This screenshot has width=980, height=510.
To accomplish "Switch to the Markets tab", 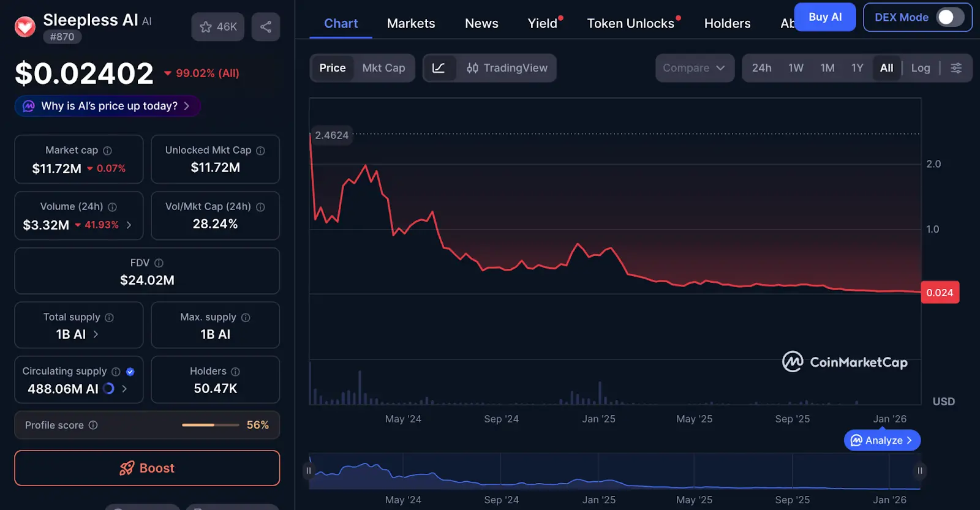I will [x=411, y=23].
